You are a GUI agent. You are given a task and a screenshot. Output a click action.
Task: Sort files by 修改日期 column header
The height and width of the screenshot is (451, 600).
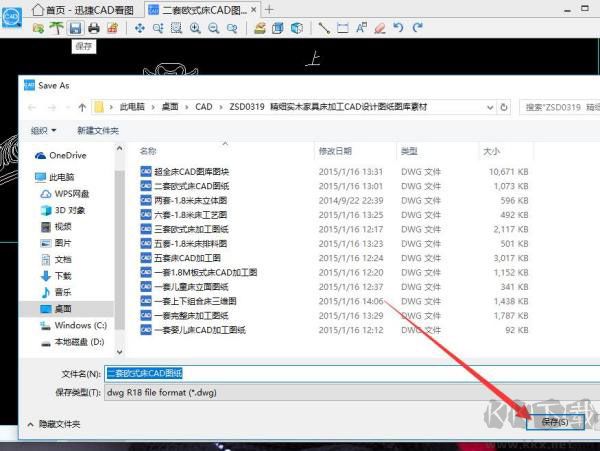(x=337, y=151)
